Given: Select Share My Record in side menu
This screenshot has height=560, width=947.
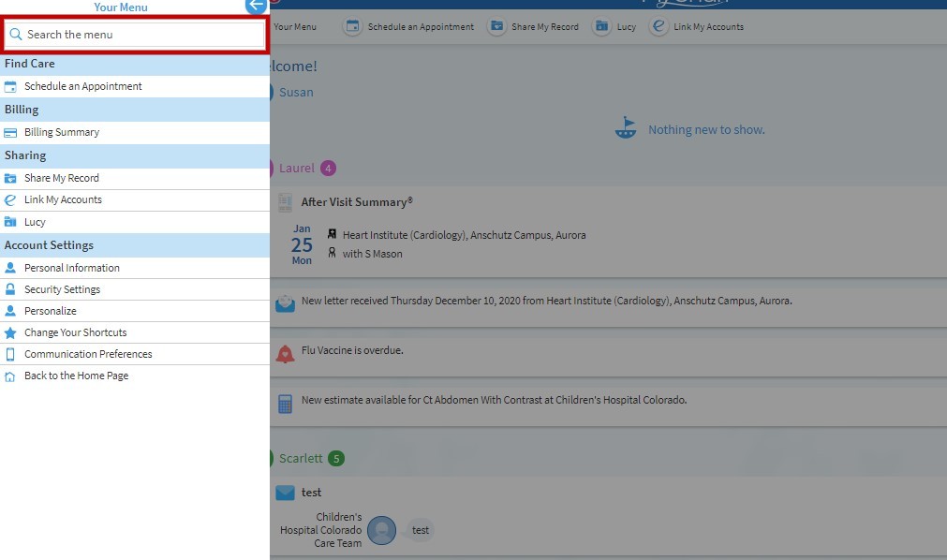Looking at the screenshot, I should pos(62,178).
